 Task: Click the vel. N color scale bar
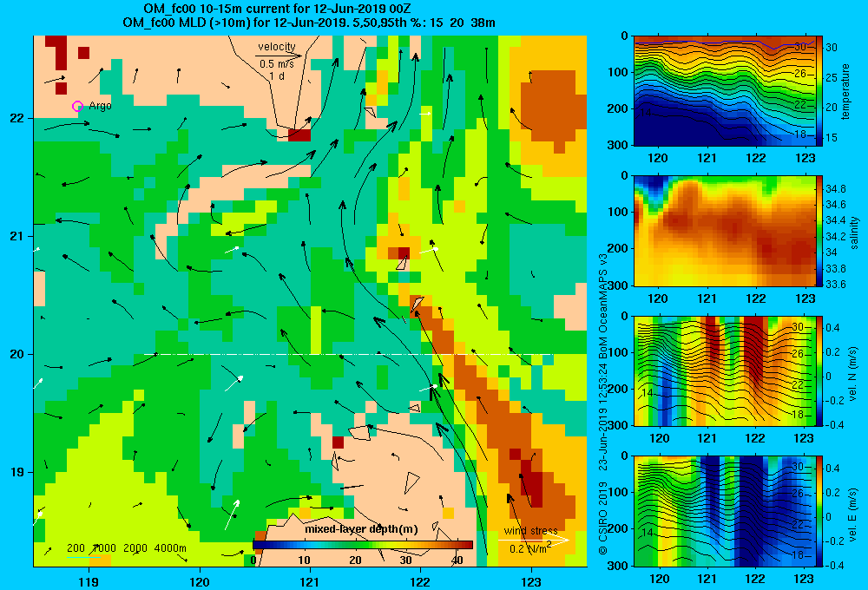[819, 370]
